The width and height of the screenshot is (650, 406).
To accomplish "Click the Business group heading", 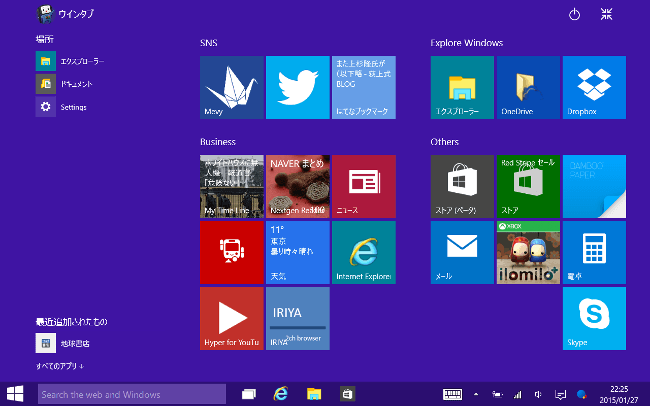I will (x=218, y=142).
